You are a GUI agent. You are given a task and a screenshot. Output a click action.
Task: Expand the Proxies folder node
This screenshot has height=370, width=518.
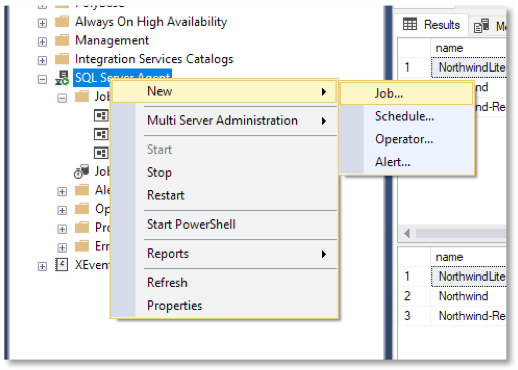(x=62, y=229)
